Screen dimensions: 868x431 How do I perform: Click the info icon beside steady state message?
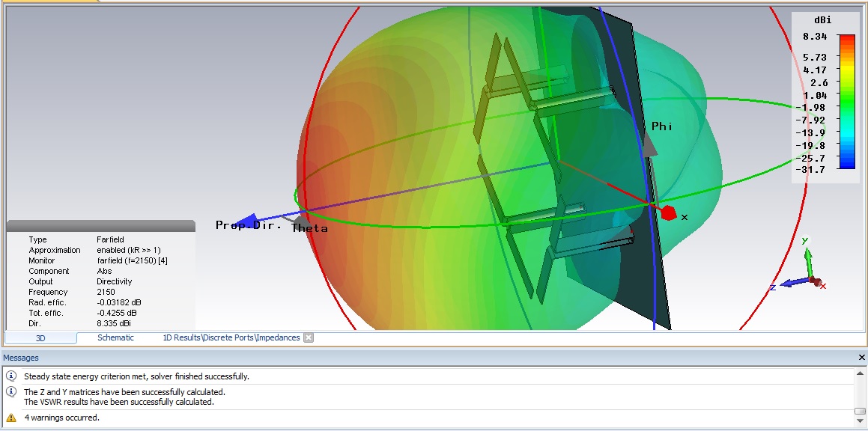(x=10, y=376)
